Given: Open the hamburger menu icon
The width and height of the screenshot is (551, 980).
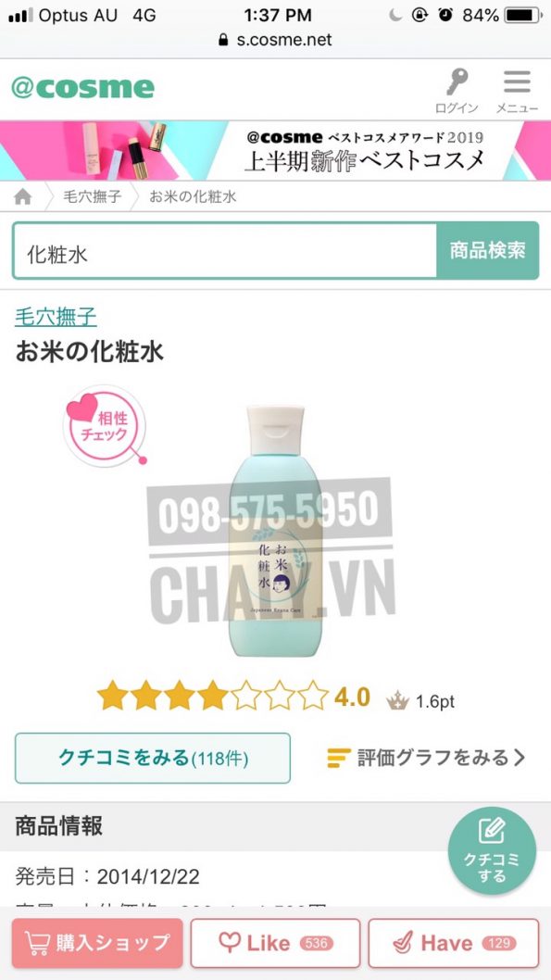Looking at the screenshot, I should [x=517, y=82].
